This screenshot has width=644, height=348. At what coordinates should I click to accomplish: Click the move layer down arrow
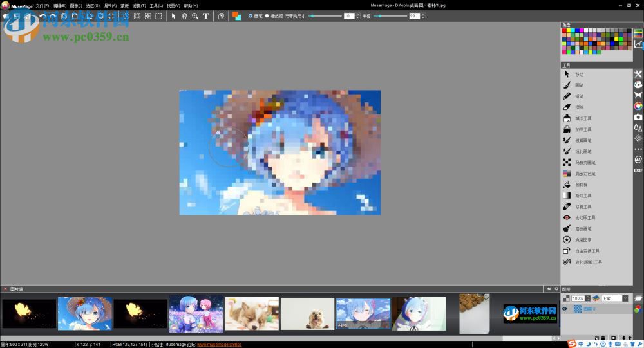pos(624,338)
